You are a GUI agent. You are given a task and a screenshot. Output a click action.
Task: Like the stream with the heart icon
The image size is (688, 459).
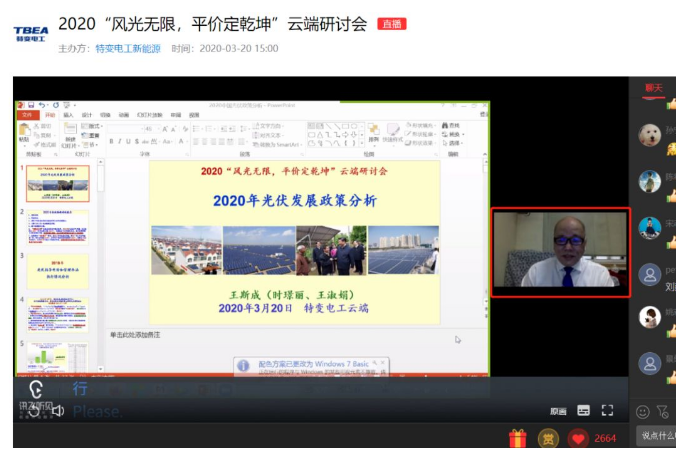578,438
